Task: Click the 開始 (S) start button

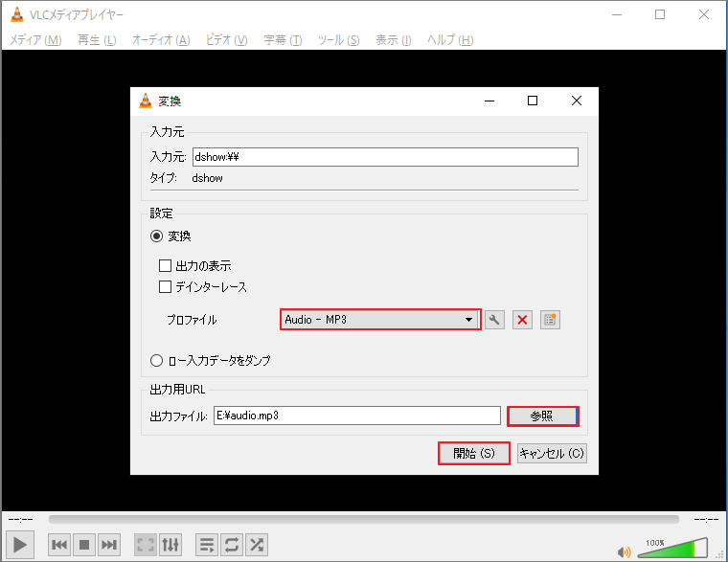Action: point(474,454)
